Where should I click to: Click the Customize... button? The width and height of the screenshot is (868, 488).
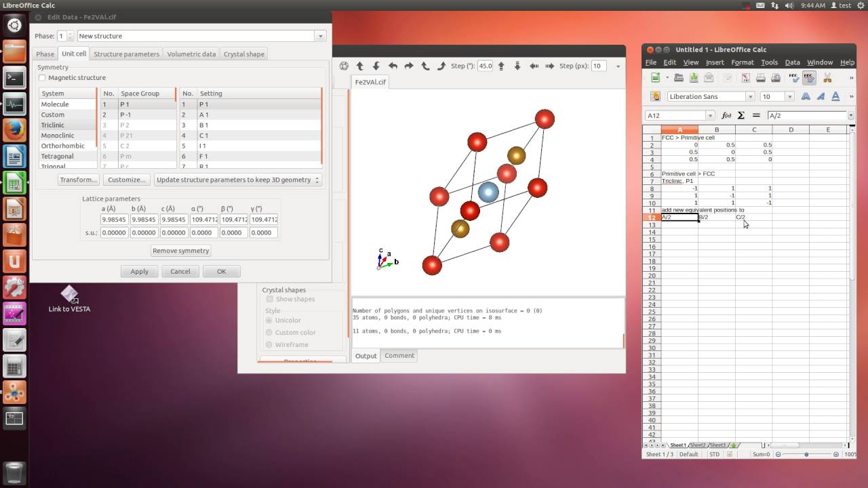(x=127, y=180)
